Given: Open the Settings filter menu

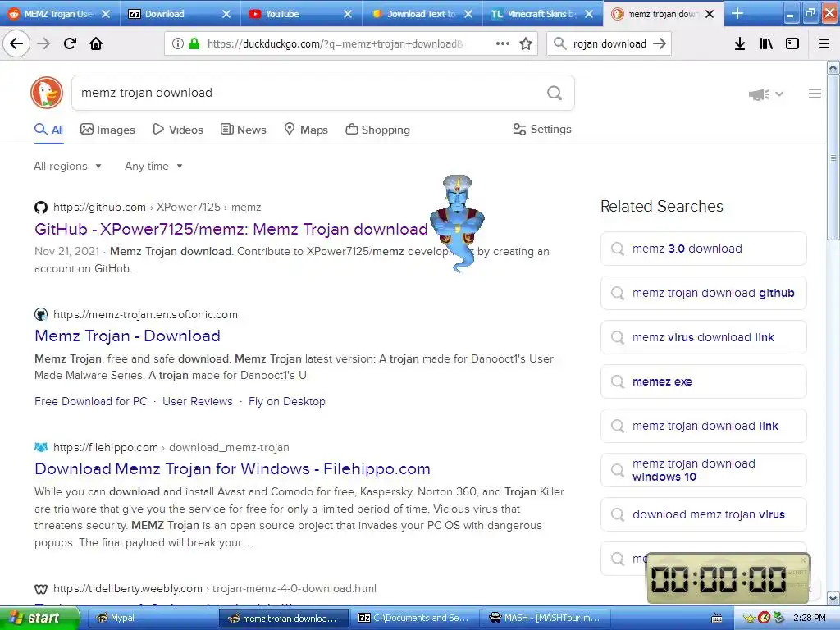Looking at the screenshot, I should tap(542, 129).
